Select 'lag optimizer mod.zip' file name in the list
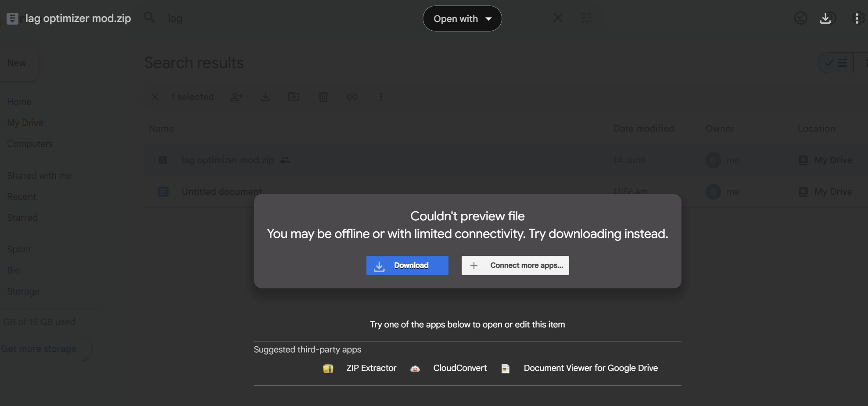 228,160
